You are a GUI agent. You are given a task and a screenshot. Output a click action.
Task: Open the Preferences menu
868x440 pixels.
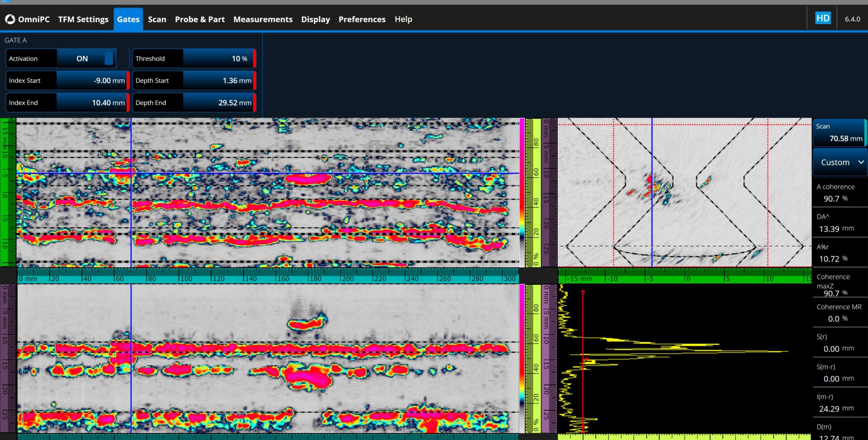362,19
